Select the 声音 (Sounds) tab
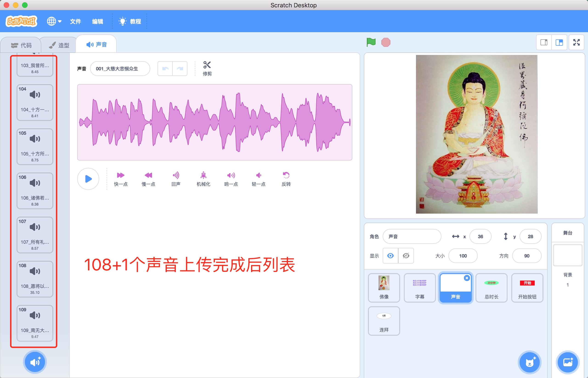Screen dimensions: 588x378 [x=96, y=44]
